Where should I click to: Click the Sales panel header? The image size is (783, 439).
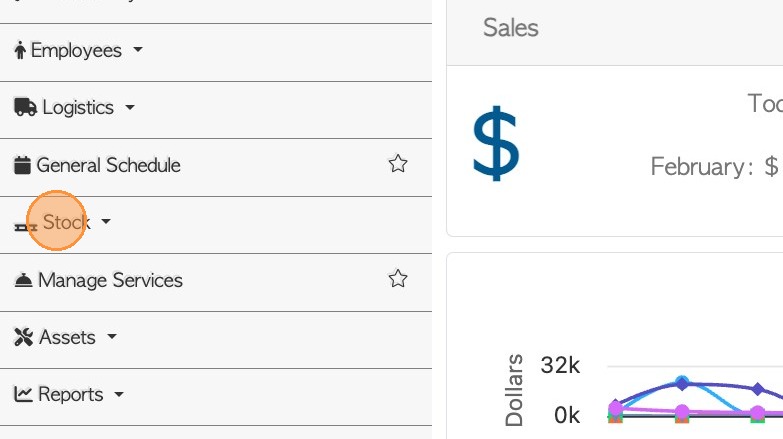coord(511,28)
